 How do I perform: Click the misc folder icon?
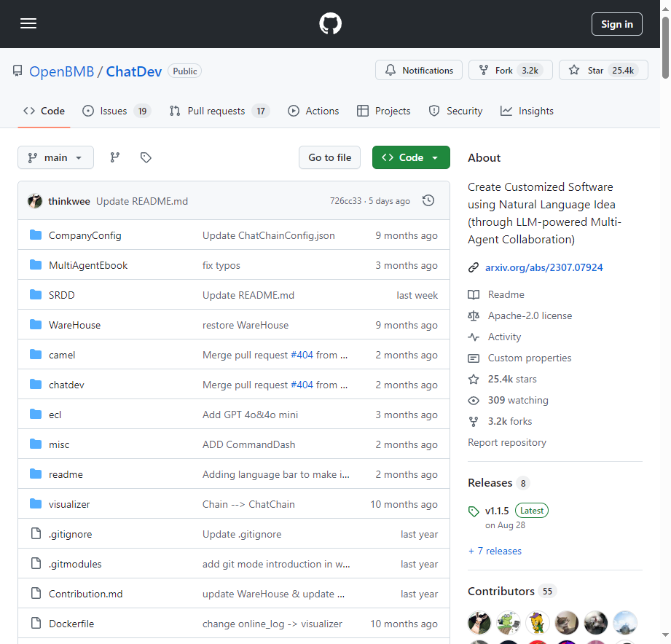tap(36, 444)
